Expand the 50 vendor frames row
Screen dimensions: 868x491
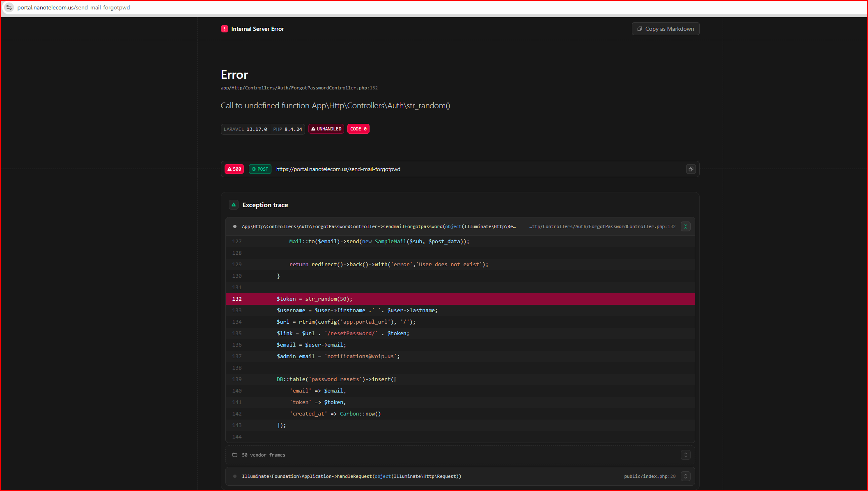pos(685,455)
